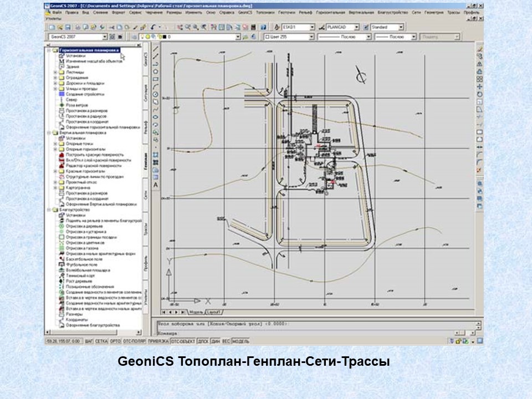Select the Rotate tool in the modify toolbar
This screenshot has height=399, width=532.
click(x=479, y=94)
